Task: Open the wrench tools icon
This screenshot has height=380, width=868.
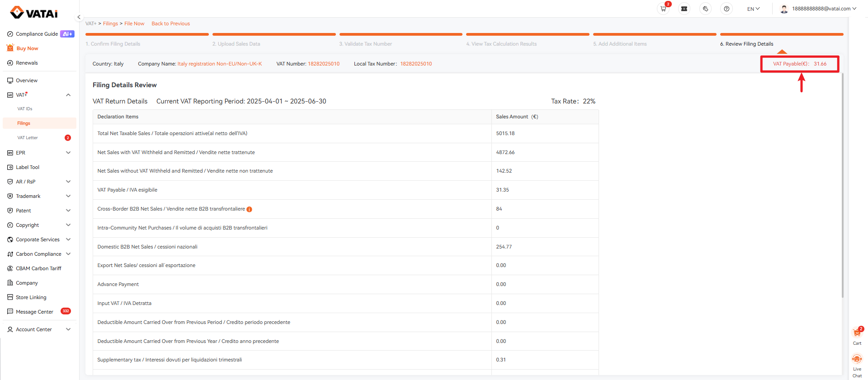Action: (x=705, y=9)
